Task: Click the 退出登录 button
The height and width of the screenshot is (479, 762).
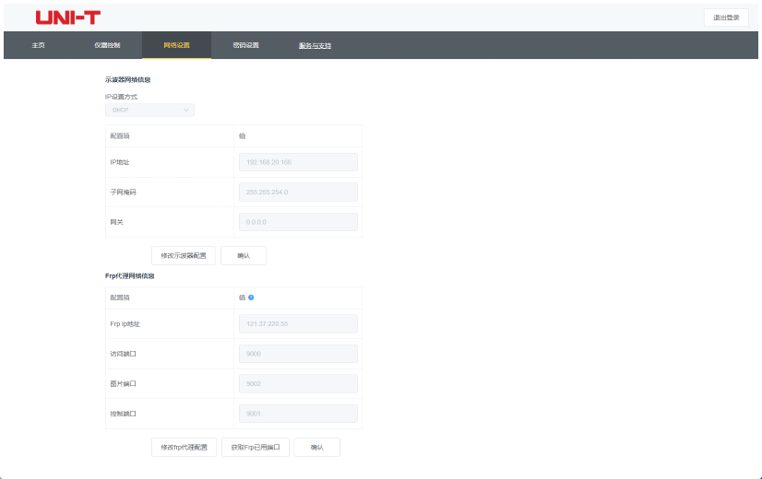Action: tap(726, 17)
